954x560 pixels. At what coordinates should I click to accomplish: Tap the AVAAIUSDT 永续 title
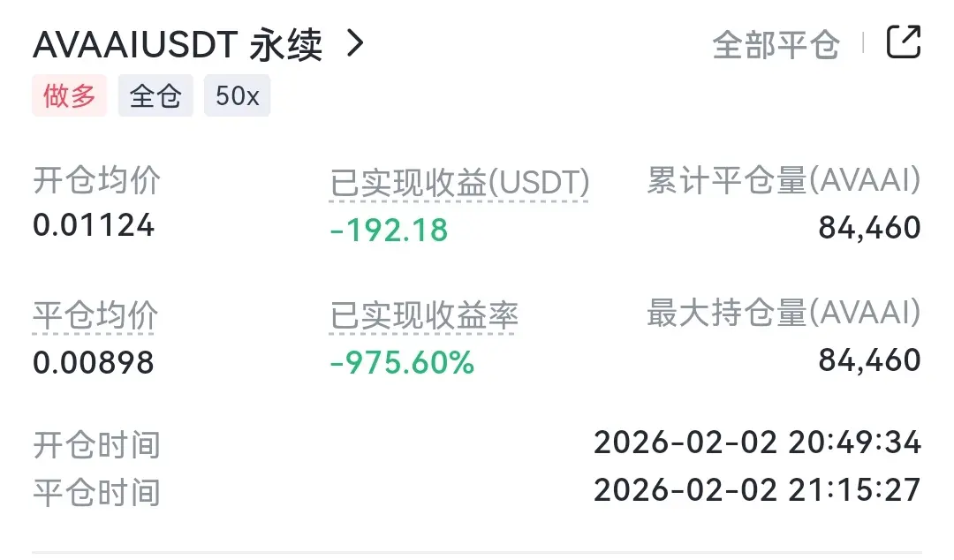(177, 45)
